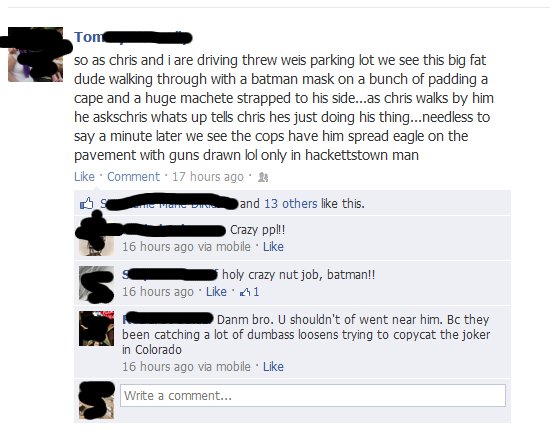Click the 'Write a comment...' input field
558x434 pixels.
click(x=313, y=396)
